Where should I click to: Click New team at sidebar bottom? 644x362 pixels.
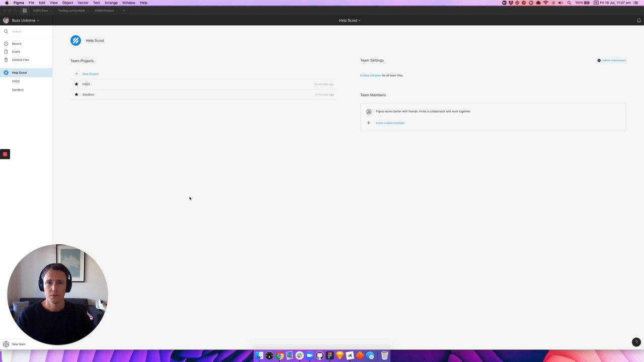tap(19, 344)
